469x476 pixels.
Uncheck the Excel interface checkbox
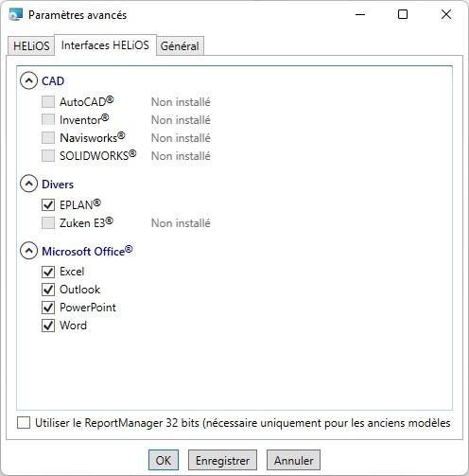point(48,272)
